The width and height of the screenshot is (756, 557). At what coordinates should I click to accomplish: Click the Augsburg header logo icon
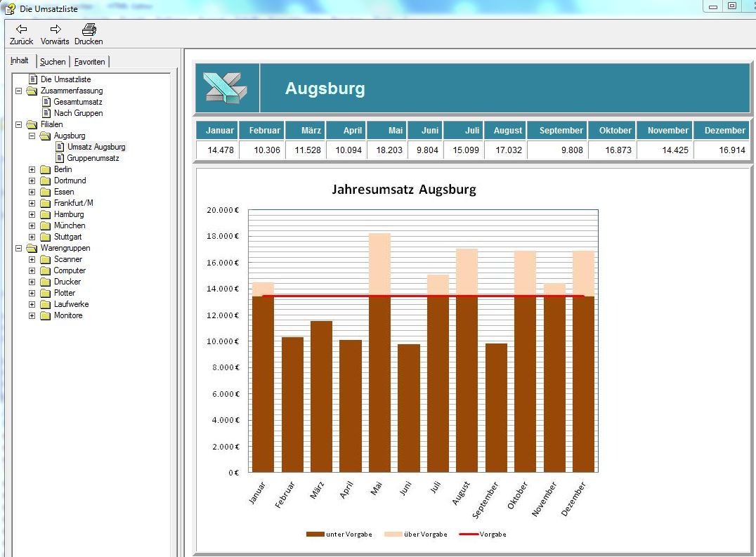[x=226, y=88]
